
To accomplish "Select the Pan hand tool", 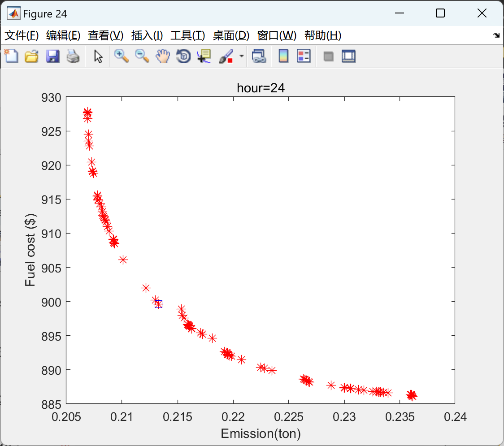I will [163, 56].
